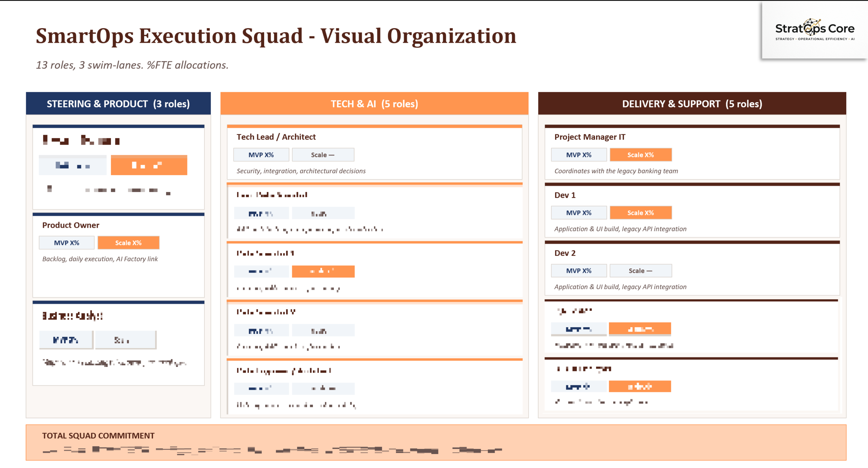Select the STEERING & PRODUCT header

pyautogui.click(x=118, y=104)
